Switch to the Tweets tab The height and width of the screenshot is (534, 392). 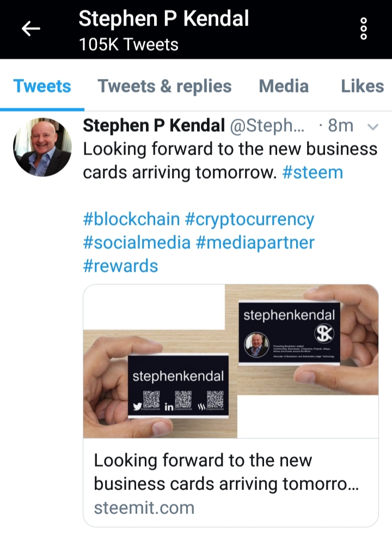(x=42, y=86)
